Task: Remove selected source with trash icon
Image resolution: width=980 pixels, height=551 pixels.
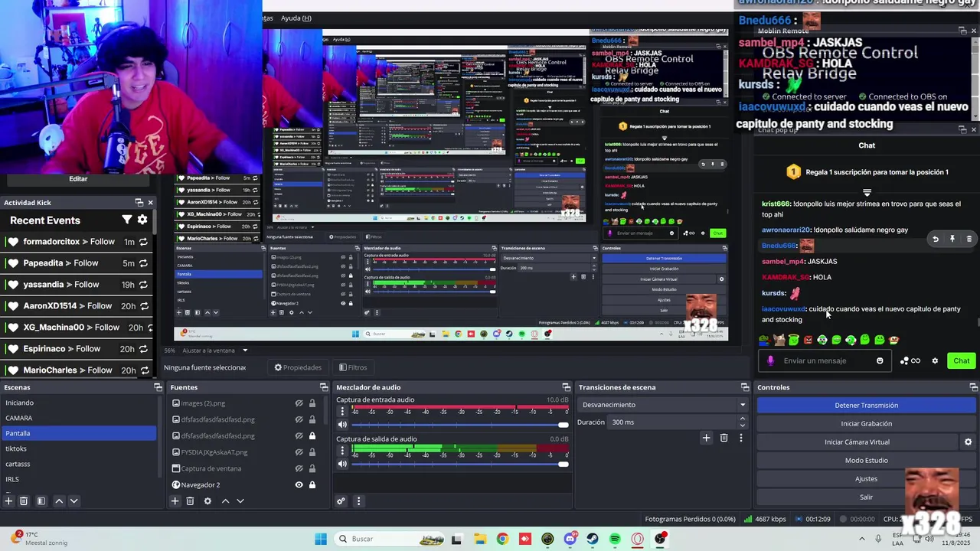Action: click(190, 501)
